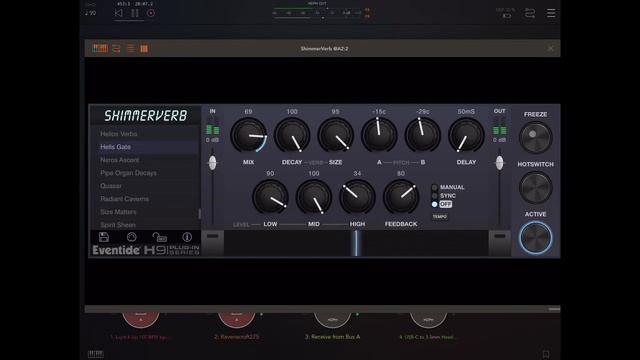This screenshot has width=640, height=360.
Task: Click the keyboard view icon in orange header bar
Action: pyautogui.click(x=100, y=48)
